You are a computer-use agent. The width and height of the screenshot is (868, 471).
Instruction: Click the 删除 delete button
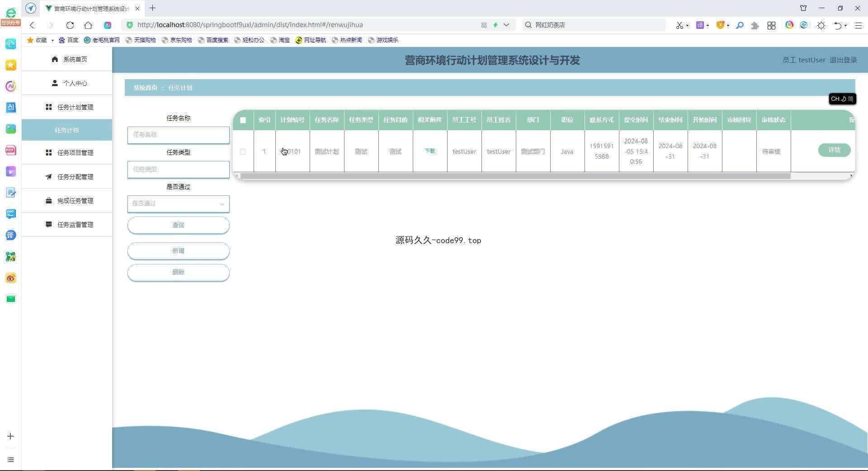click(x=179, y=272)
